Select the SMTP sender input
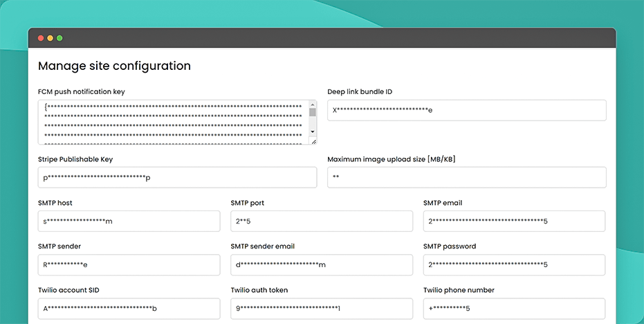The width and height of the screenshot is (644, 324). pyautogui.click(x=129, y=264)
